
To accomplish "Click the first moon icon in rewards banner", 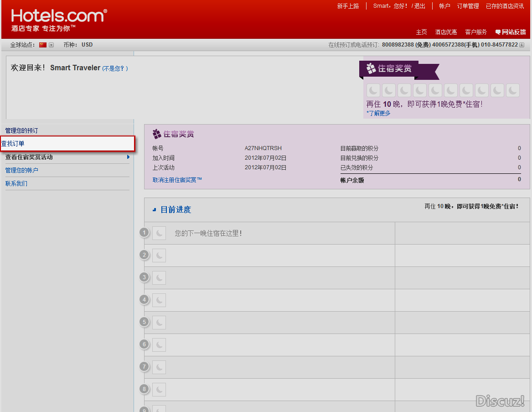I will 373,90.
